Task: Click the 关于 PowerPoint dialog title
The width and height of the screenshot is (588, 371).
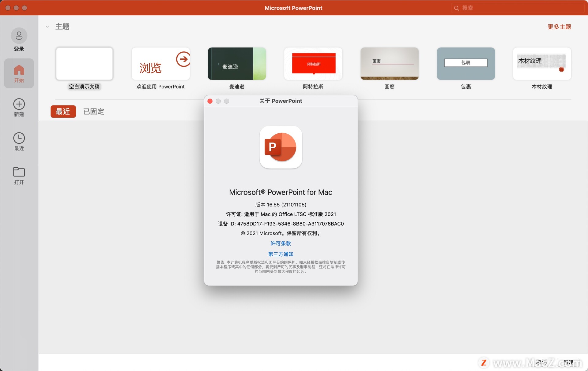Action: click(281, 101)
